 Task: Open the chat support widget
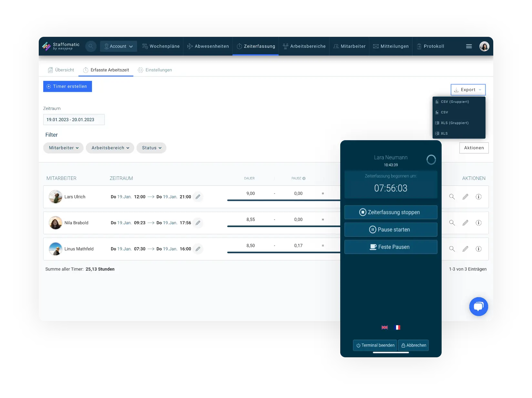coord(478,306)
